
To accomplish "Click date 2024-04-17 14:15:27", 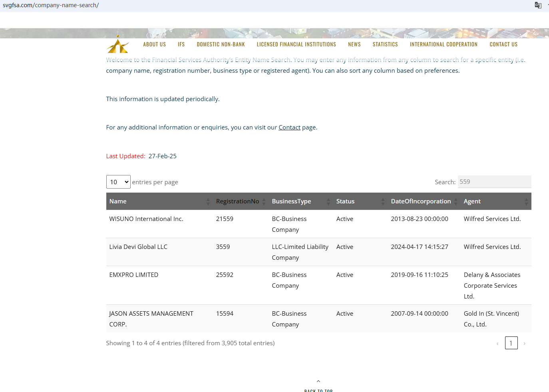I will click(420, 247).
